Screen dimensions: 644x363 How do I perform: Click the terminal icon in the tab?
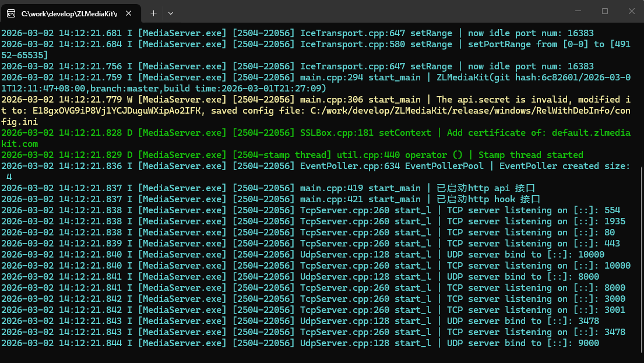point(11,13)
